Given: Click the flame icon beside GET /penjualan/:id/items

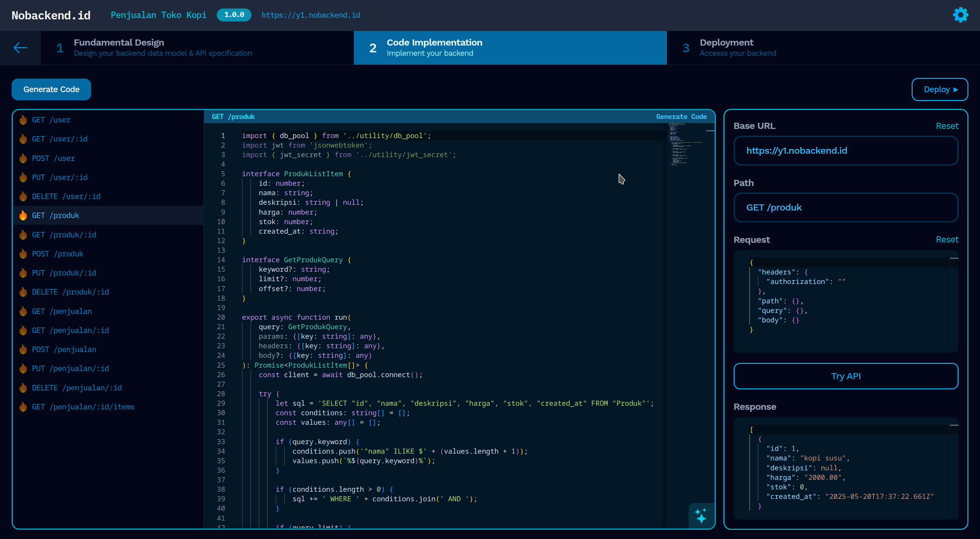Looking at the screenshot, I should (x=23, y=407).
